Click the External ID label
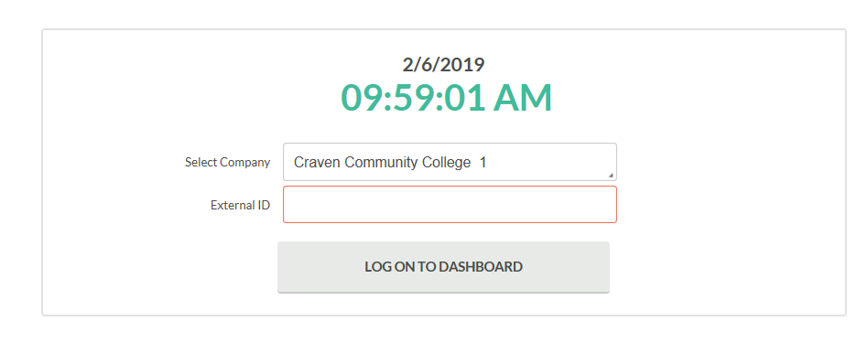 [x=240, y=205]
